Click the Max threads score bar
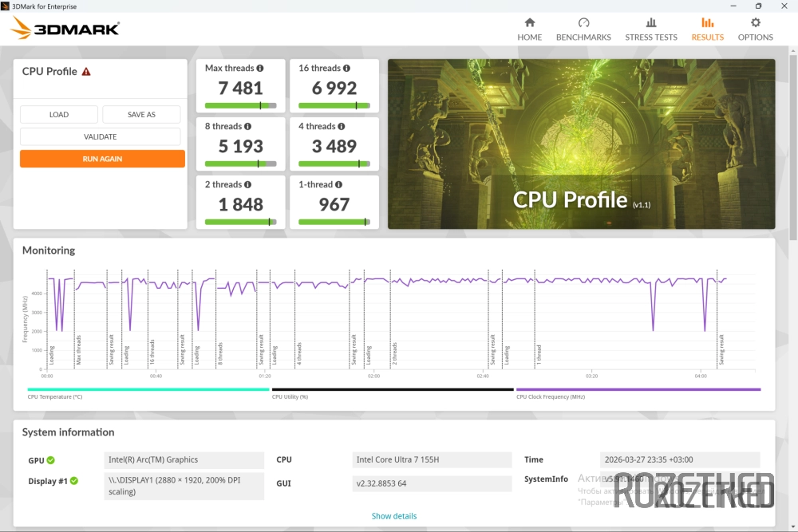Viewport: 798px width, 532px height. coord(240,105)
